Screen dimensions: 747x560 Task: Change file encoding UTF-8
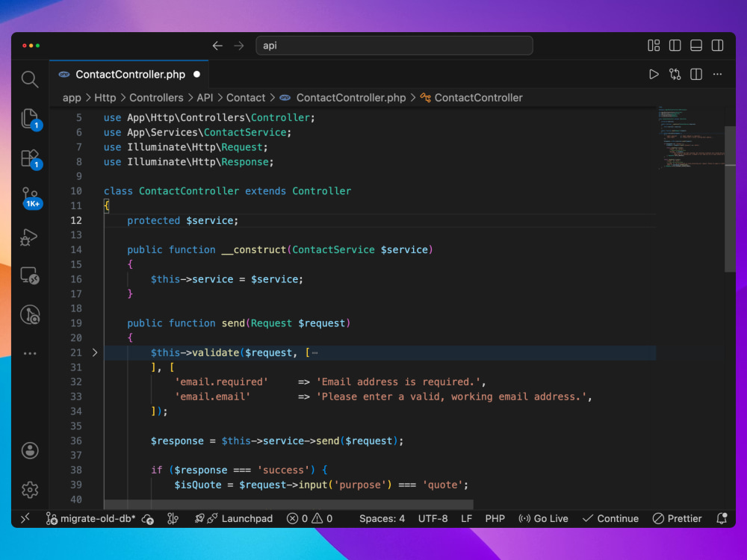point(433,519)
